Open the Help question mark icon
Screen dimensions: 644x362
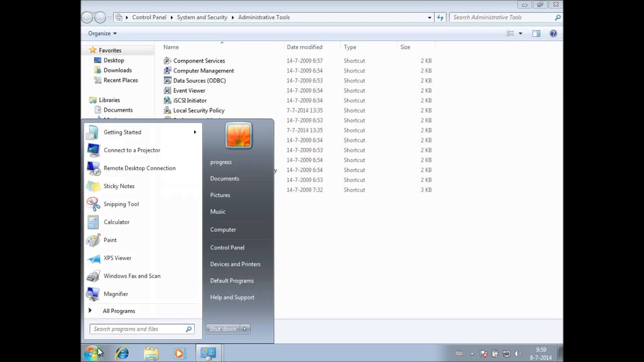pyautogui.click(x=553, y=34)
